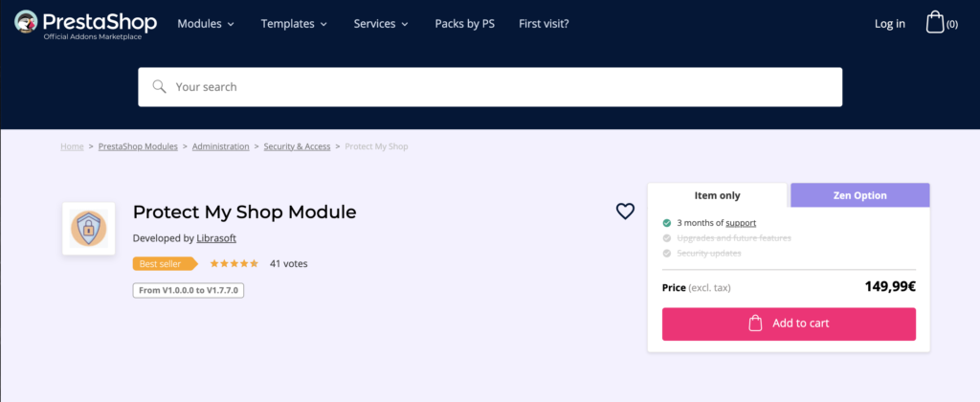980x402 pixels.
Task: Click Log in
Action: click(889, 24)
